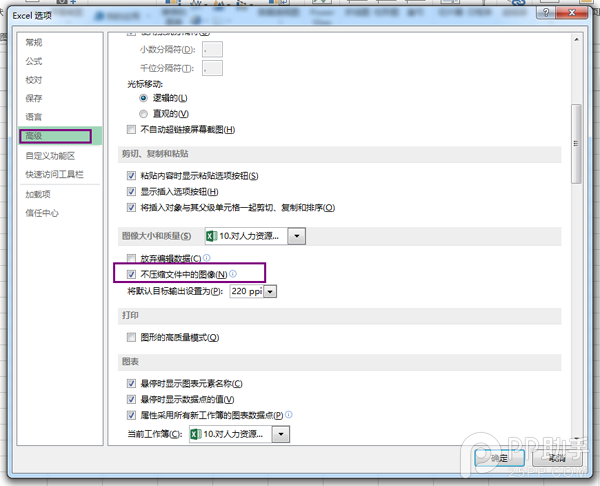Click info icon beside 不压缩文件中的图像
This screenshot has width=600, height=486.
click(x=233, y=274)
